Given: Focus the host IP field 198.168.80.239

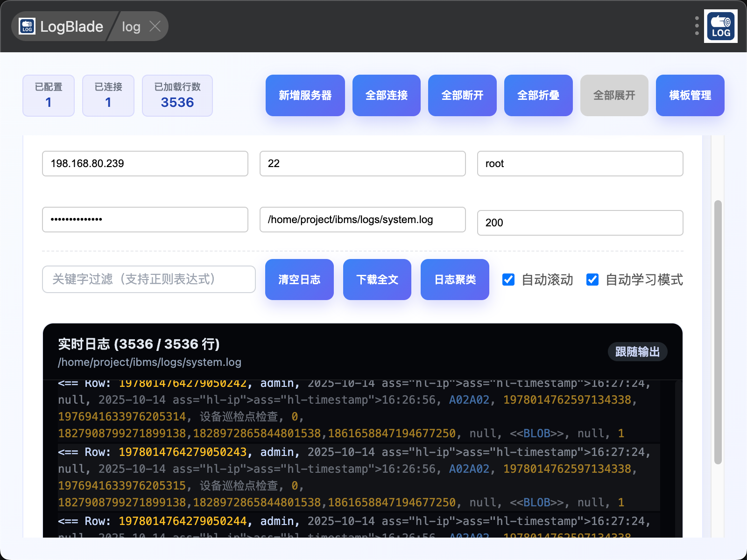Looking at the screenshot, I should 145,163.
